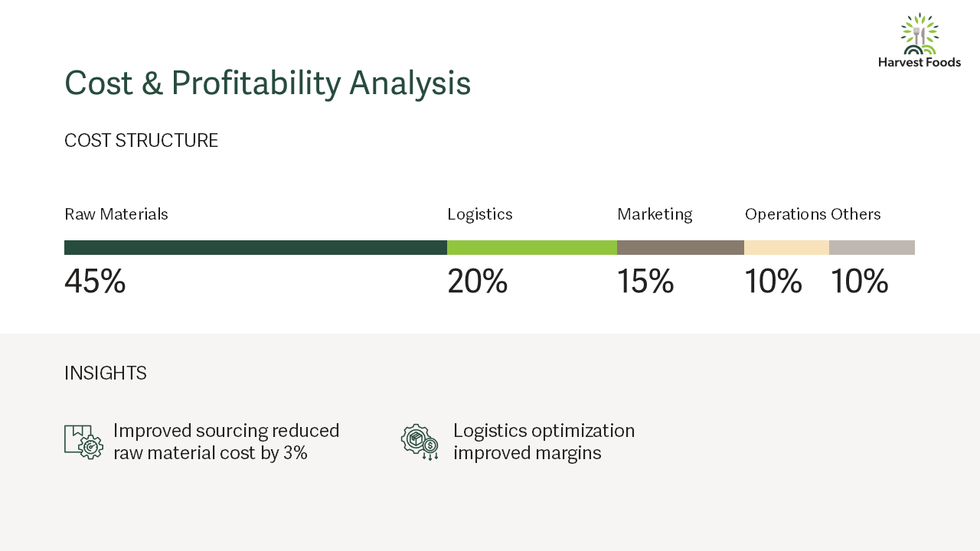Select the improved sourcing insight text
980x551 pixels.
coord(227,442)
